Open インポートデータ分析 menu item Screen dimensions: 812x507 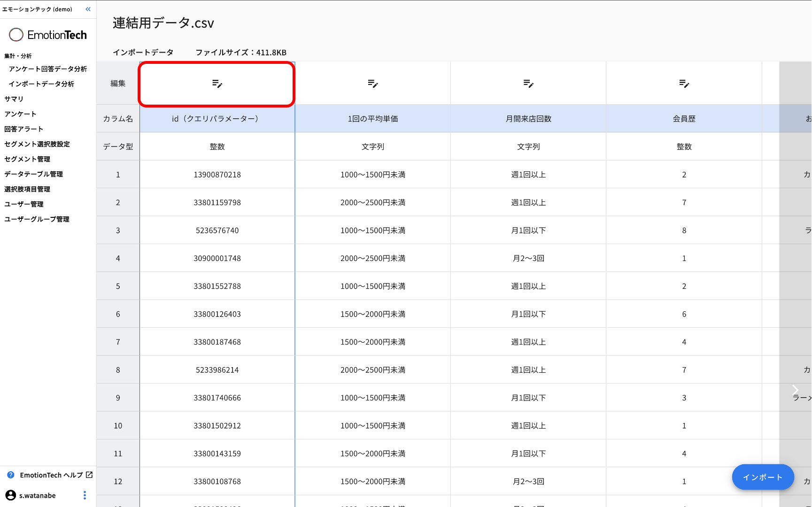tap(41, 84)
